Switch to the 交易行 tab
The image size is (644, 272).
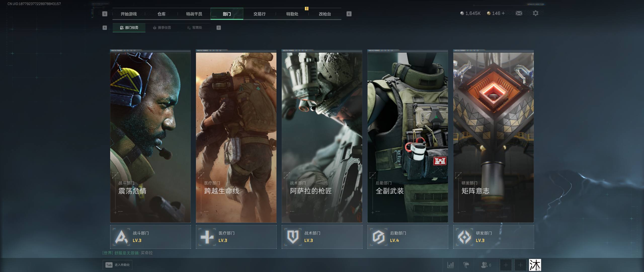[259, 14]
